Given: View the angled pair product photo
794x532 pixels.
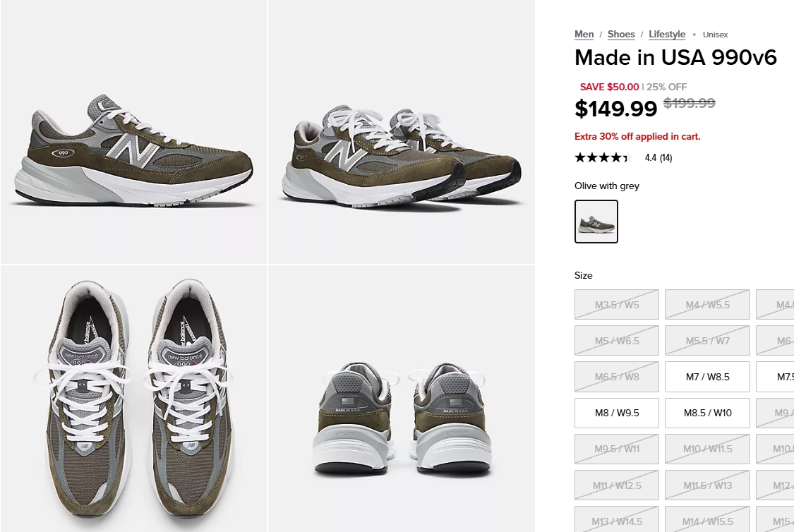Looking at the screenshot, I should pyautogui.click(x=402, y=132).
